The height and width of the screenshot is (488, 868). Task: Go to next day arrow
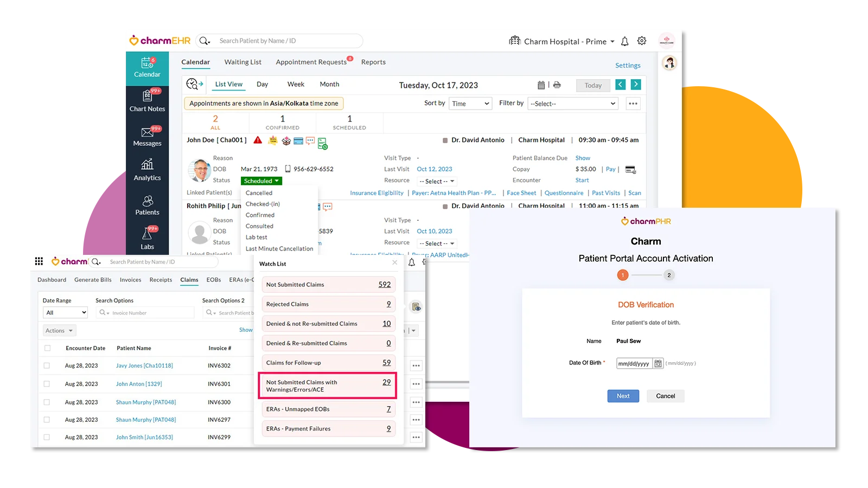coord(636,85)
